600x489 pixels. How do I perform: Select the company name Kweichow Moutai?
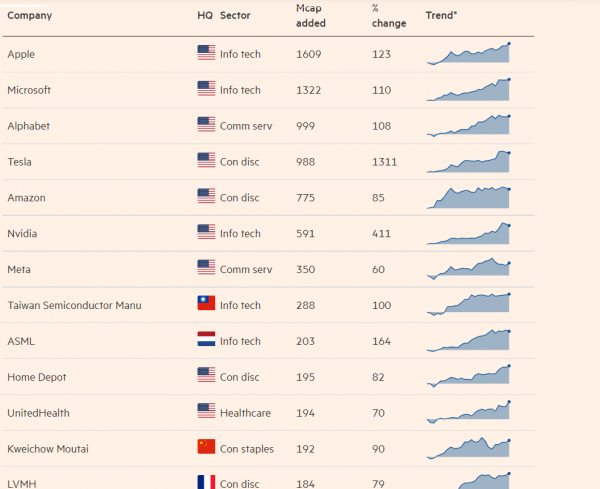(x=48, y=449)
